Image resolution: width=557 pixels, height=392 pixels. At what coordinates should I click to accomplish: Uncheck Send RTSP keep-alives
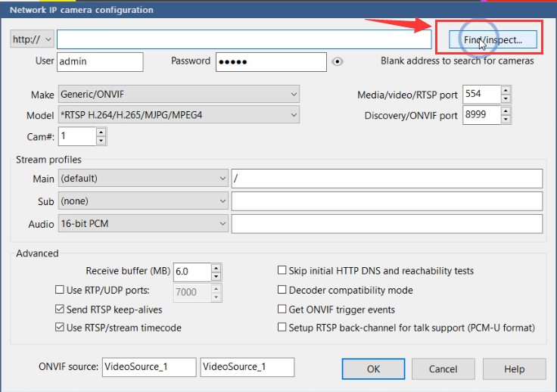[x=60, y=309]
